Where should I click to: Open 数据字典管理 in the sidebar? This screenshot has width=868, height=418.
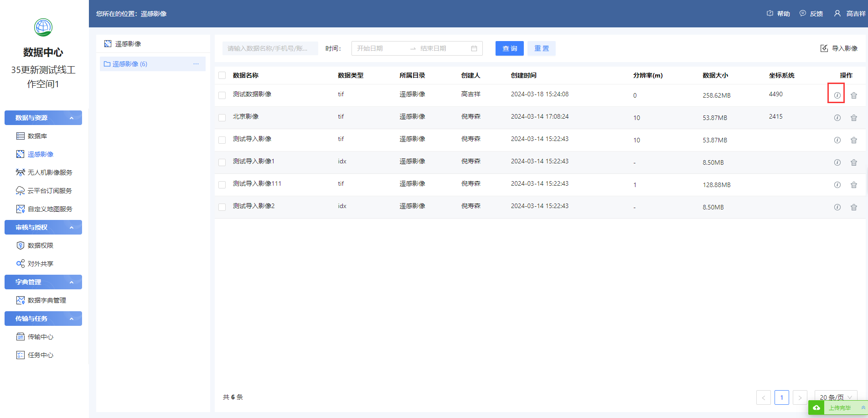(47, 300)
